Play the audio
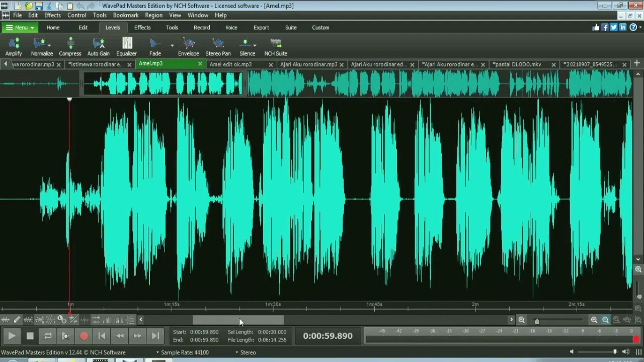Image resolution: width=644 pixels, height=362 pixels. pos(12,336)
